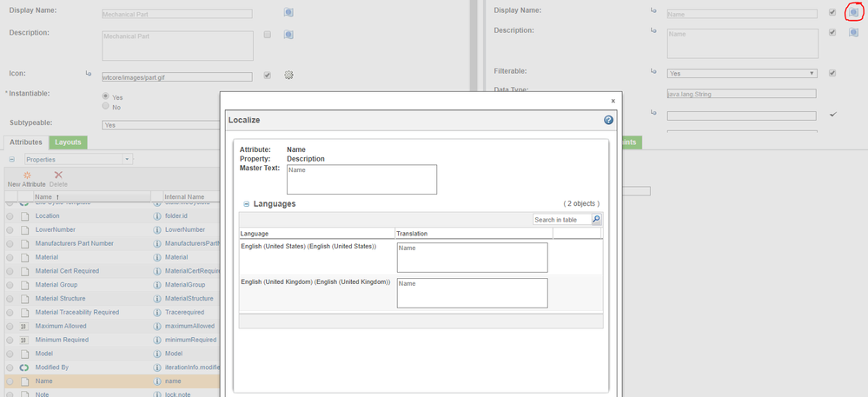The image size is (868, 397).
Task: Click the circled Display Name localize icon
Action: (x=852, y=12)
